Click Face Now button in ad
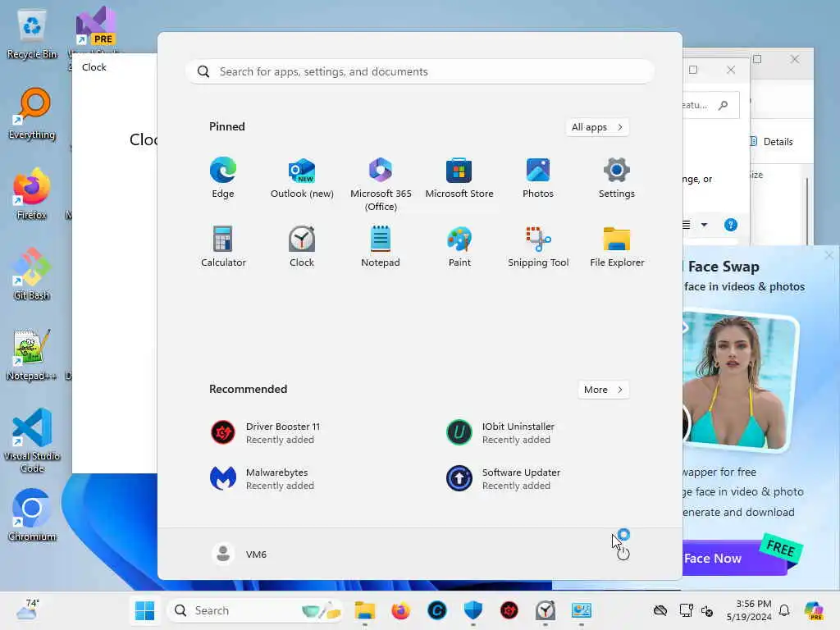 [x=735, y=558]
